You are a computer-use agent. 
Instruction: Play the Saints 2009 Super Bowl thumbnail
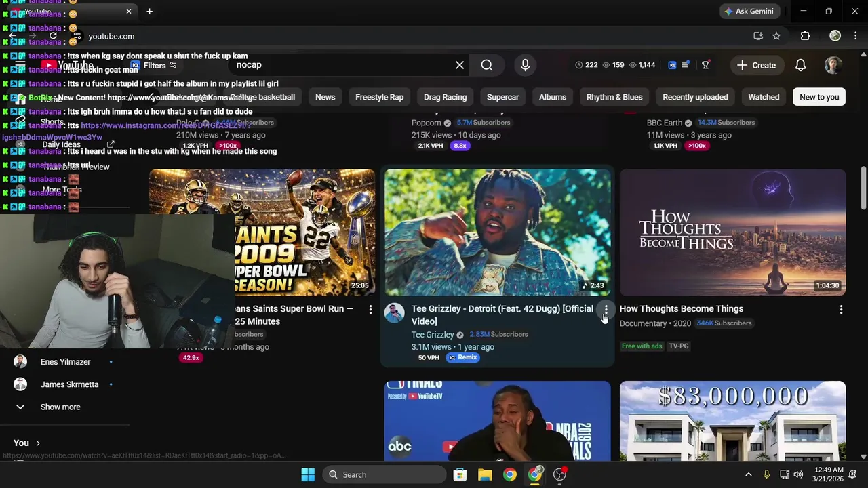coord(305,232)
